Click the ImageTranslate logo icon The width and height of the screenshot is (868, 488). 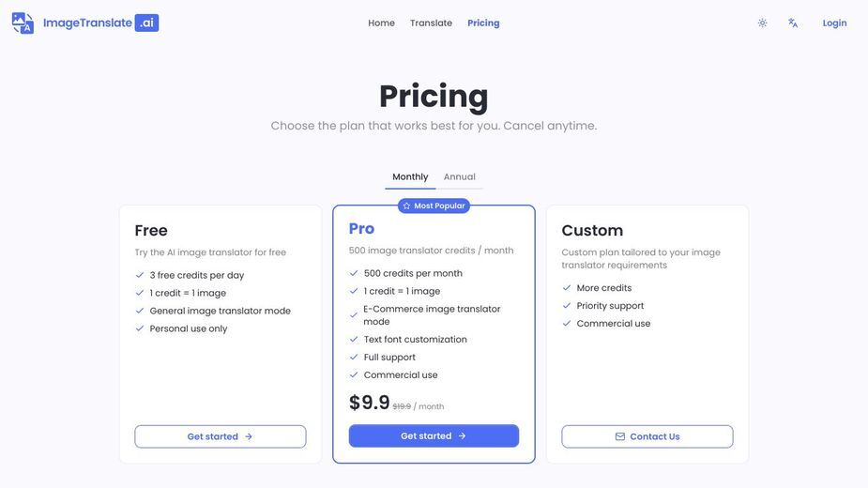[x=23, y=23]
